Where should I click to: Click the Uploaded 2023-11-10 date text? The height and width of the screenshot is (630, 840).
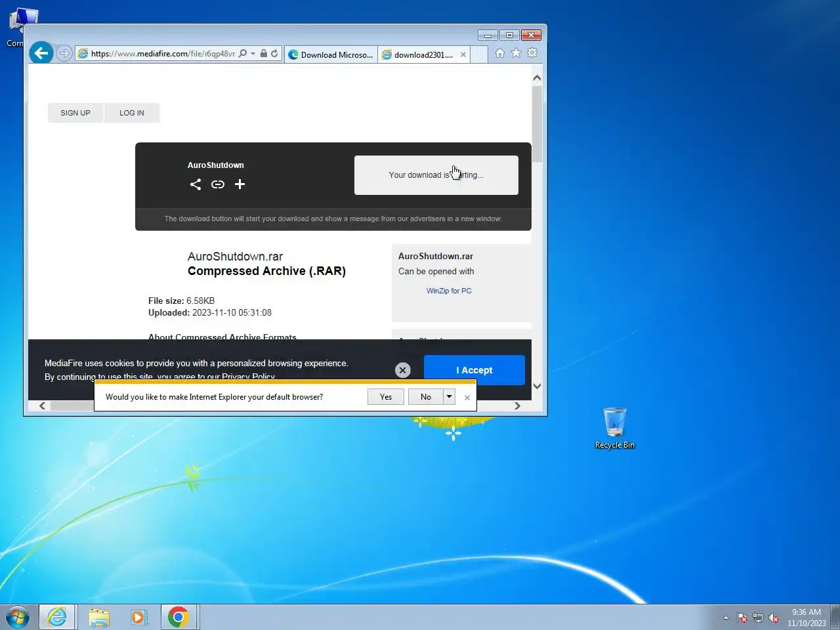pos(210,312)
